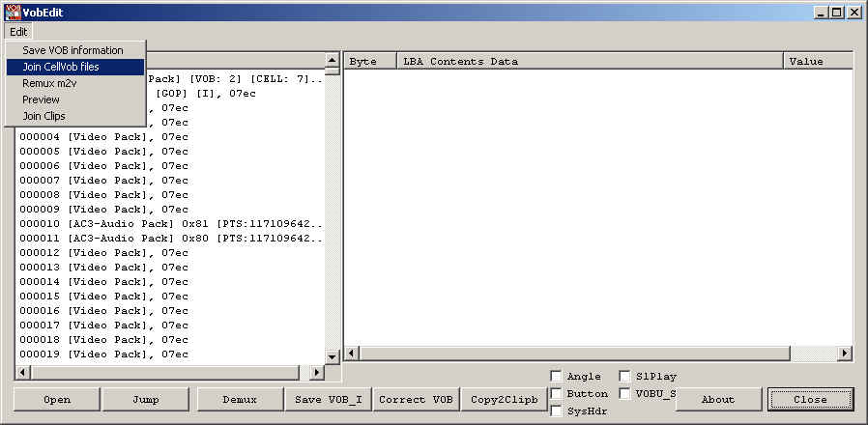Select row 000019 [Video Pack]
The height and width of the screenshot is (425, 868).
point(169,354)
